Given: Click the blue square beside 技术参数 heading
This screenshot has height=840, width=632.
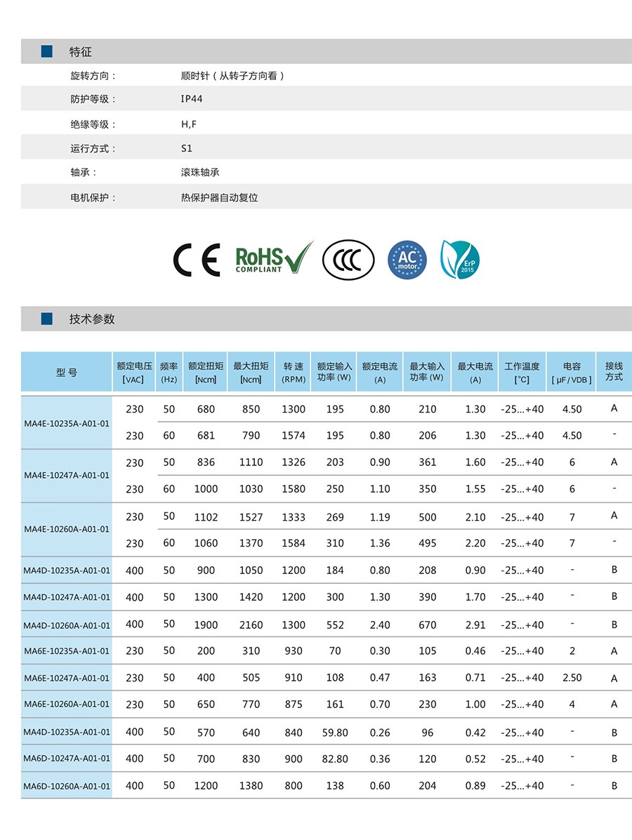Looking at the screenshot, I should (x=47, y=319).
